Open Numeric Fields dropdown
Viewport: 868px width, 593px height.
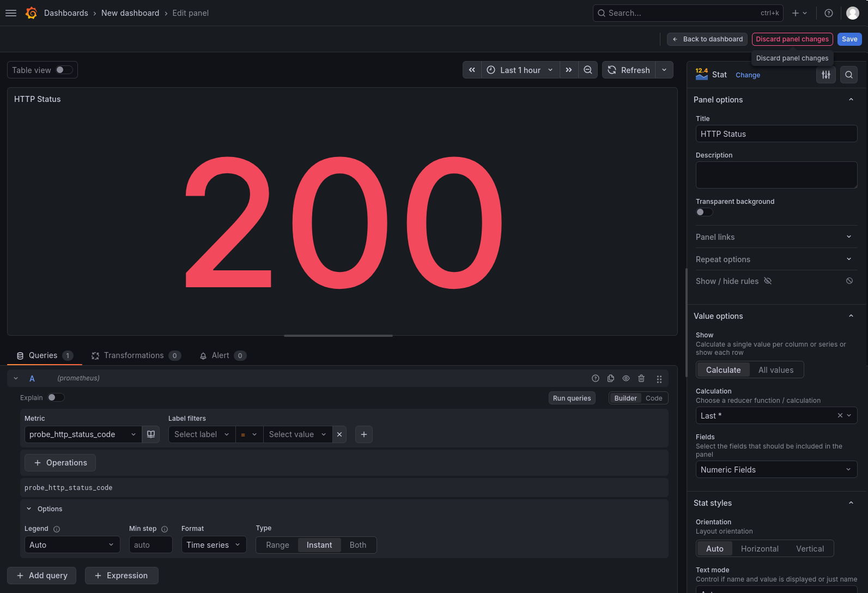(x=776, y=469)
